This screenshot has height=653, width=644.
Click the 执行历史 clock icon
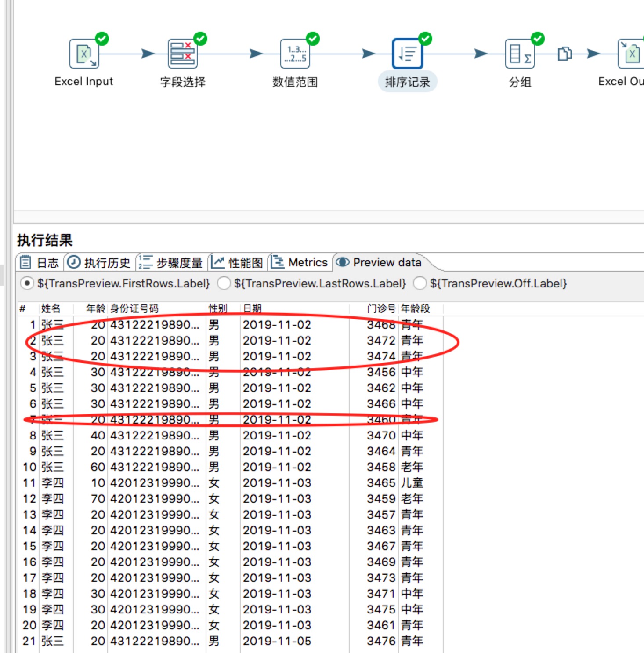click(x=73, y=262)
